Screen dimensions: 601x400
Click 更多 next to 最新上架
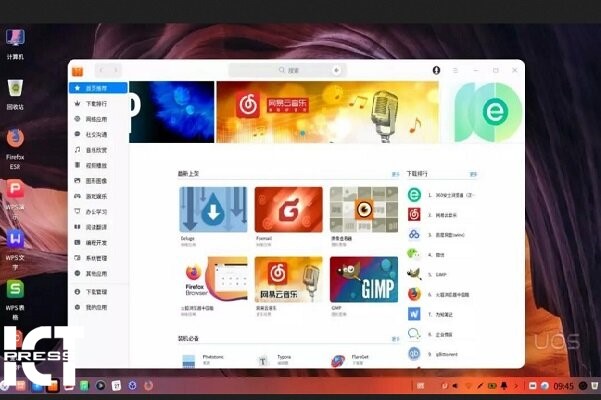click(395, 174)
